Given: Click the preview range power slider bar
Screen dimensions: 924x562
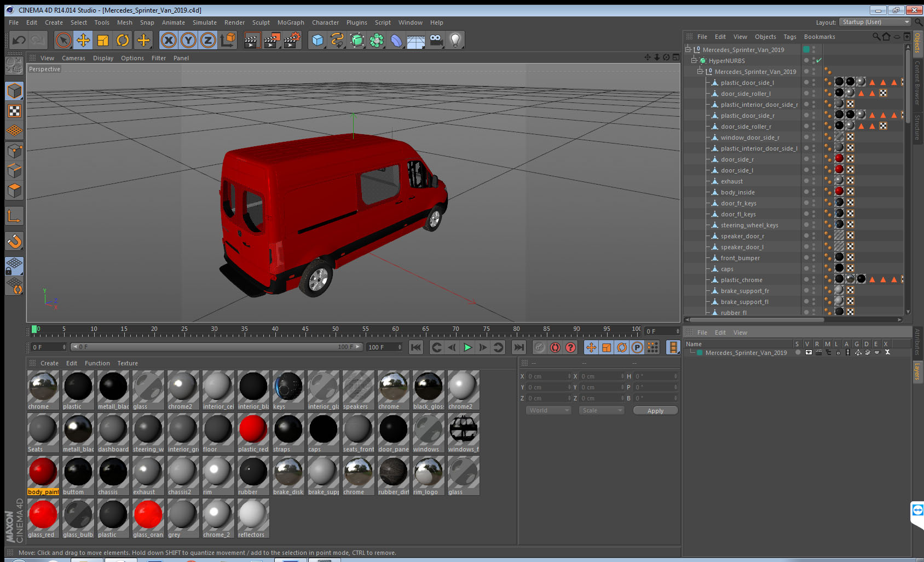Looking at the screenshot, I should pos(217,347).
